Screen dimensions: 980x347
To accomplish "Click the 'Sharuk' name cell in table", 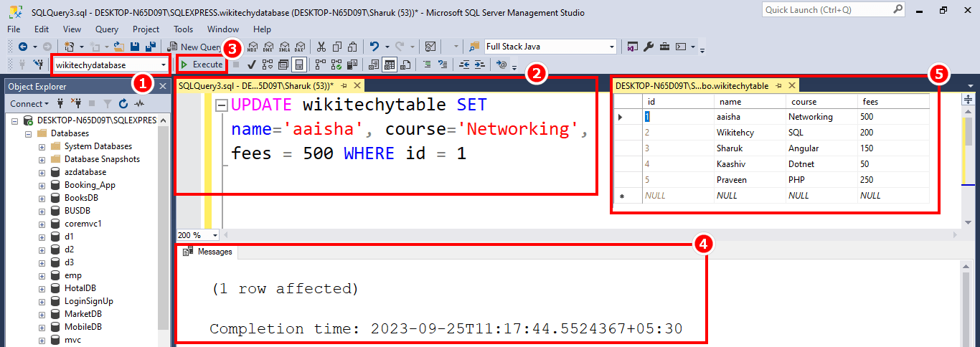I will click(749, 148).
